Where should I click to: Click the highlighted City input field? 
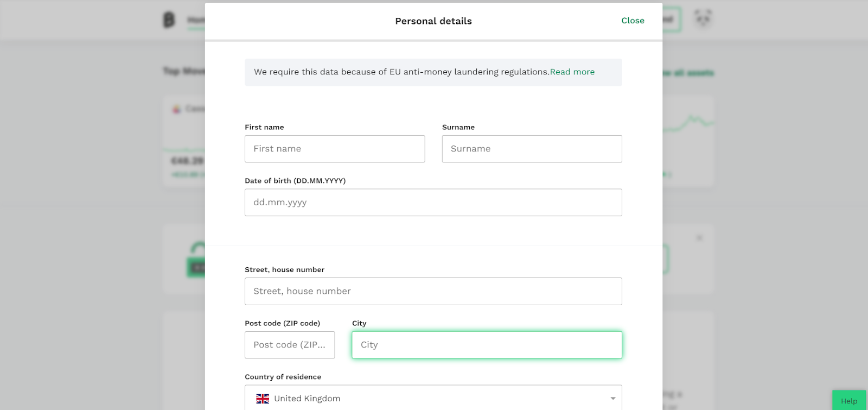pyautogui.click(x=487, y=345)
